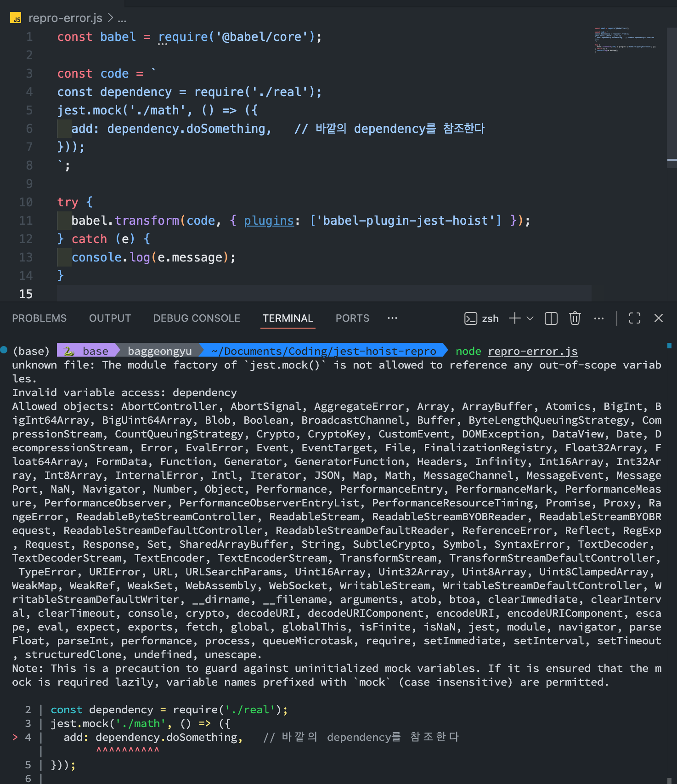This screenshot has height=784, width=677.
Task: Expand the breadcrumb ellipsis after repro-error.js
Action: coord(122,19)
